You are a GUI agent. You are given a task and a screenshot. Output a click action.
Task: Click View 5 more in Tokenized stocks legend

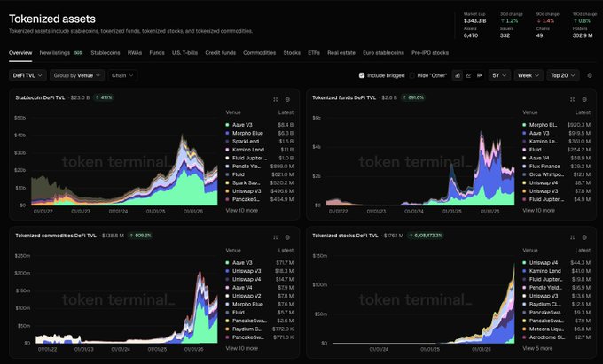[x=537, y=348]
